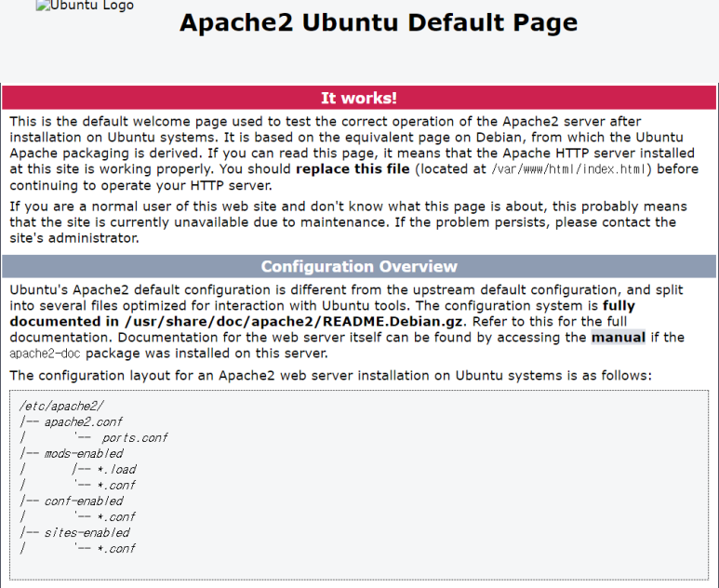Click the apache2-doc package name
The height and width of the screenshot is (588, 719).
coord(45,354)
